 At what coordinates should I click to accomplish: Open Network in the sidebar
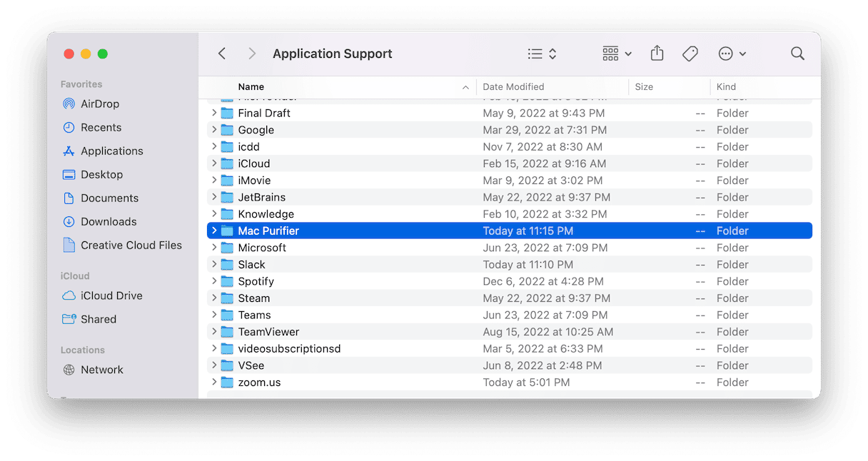tap(102, 370)
